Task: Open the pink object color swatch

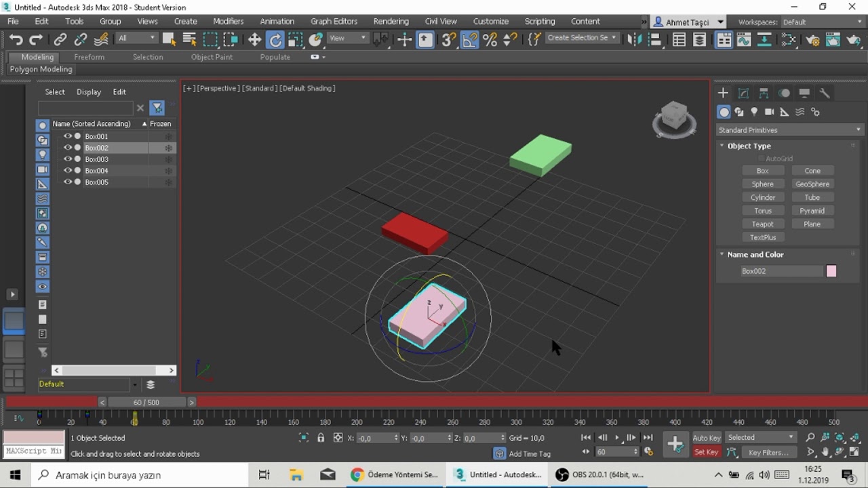Action: [x=831, y=271]
